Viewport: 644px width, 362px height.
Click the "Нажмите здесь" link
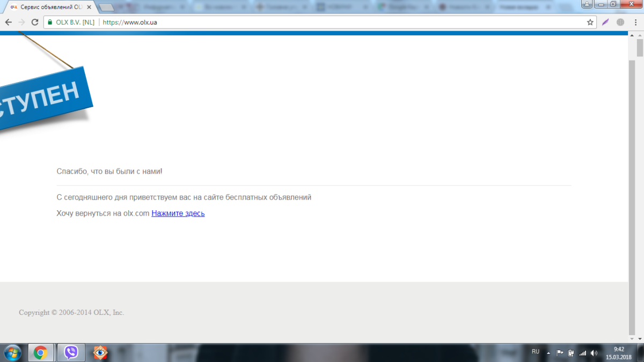click(x=178, y=213)
